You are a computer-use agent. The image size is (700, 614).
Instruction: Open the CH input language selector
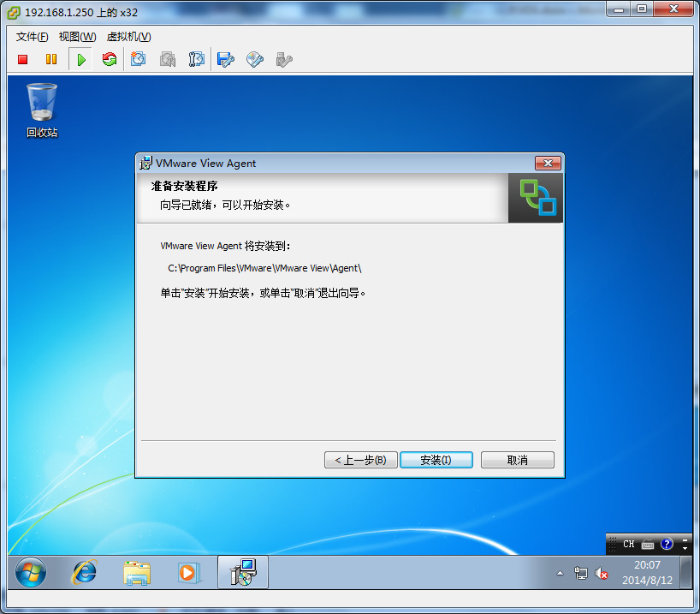628,544
